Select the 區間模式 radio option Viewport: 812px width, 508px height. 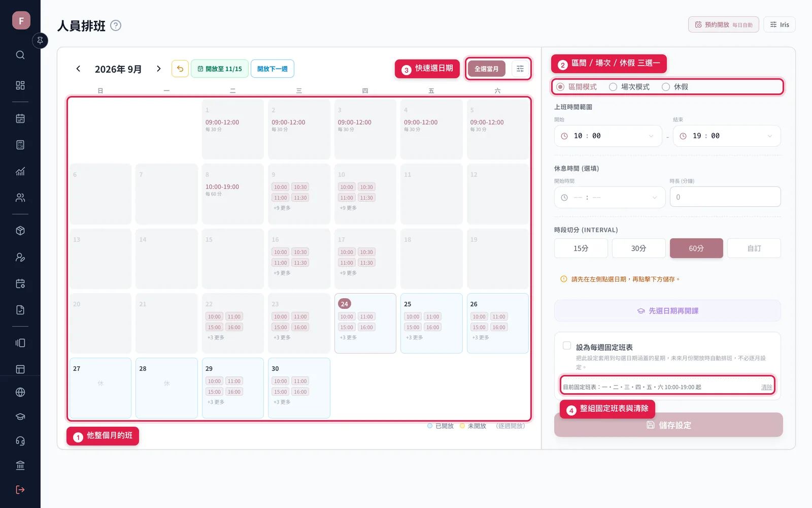[577, 87]
